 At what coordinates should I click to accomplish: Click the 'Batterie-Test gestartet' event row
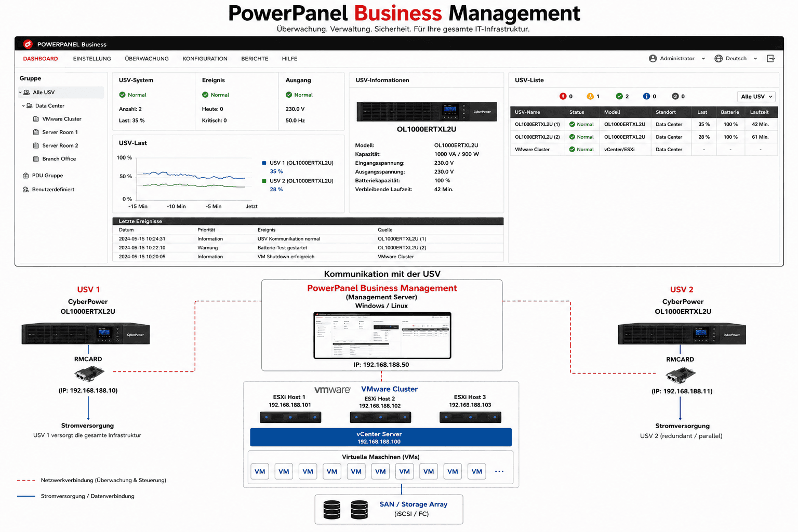(308, 248)
